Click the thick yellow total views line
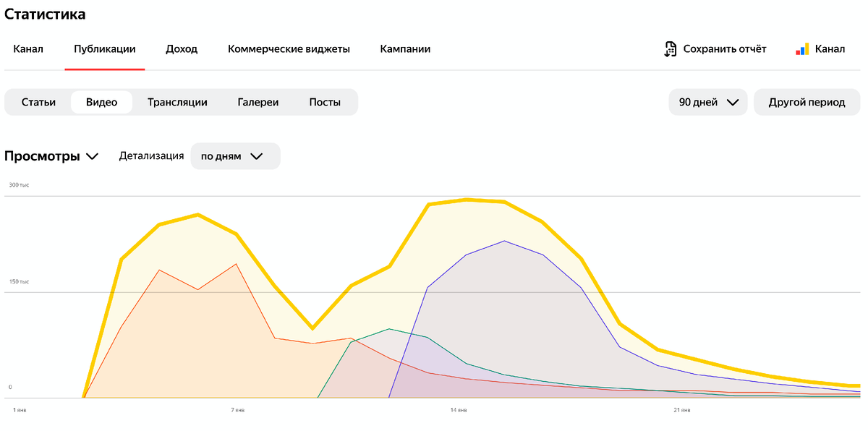 tap(467, 200)
